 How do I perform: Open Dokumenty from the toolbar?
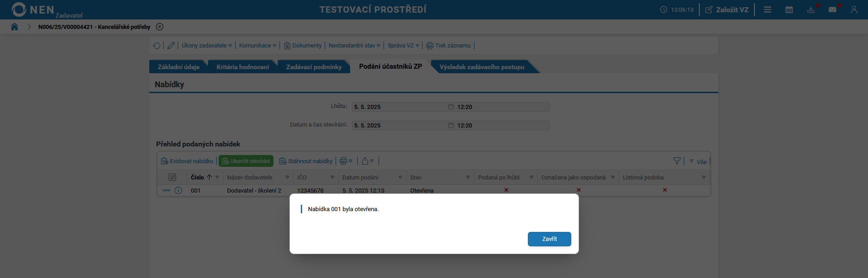(x=303, y=46)
